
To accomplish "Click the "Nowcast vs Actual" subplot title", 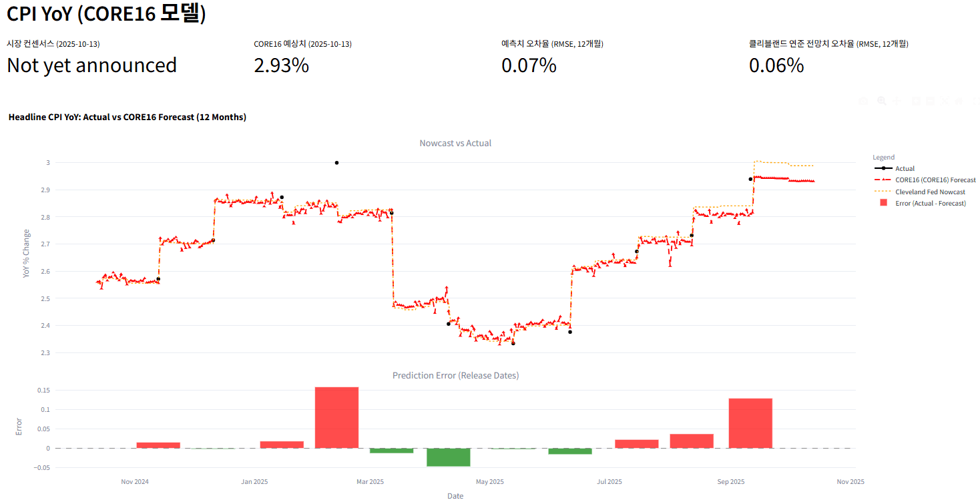I will [x=455, y=144].
